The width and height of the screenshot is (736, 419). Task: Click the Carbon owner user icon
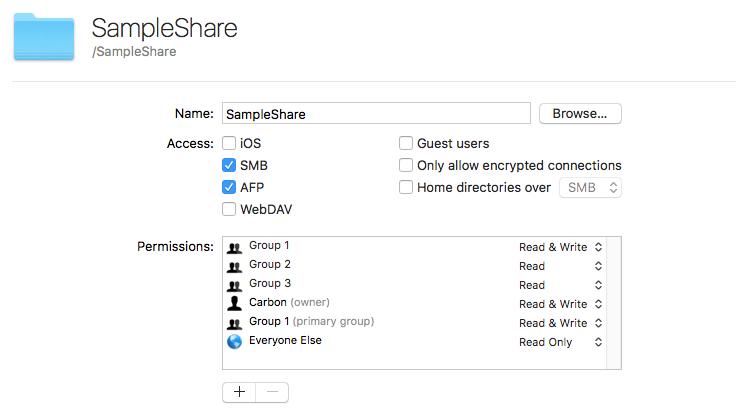[x=234, y=303]
